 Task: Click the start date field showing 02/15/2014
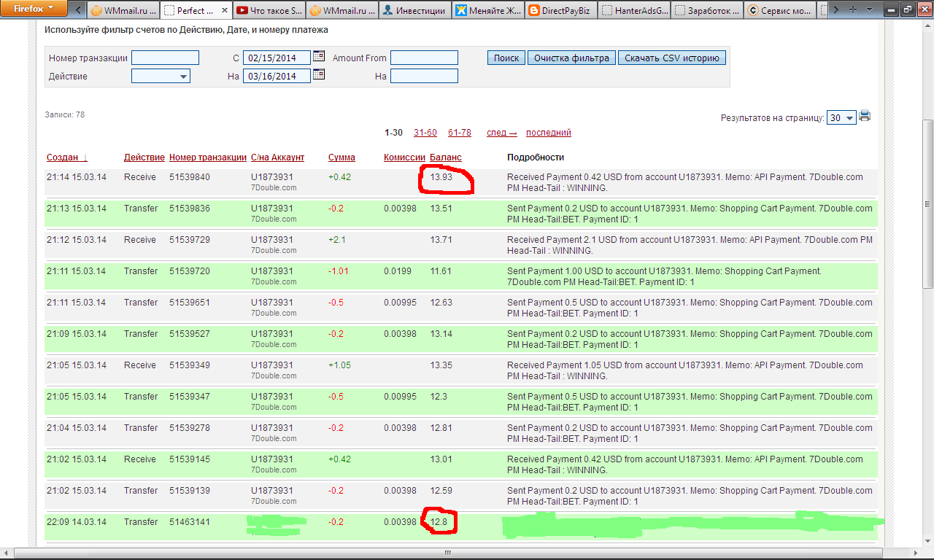click(277, 58)
